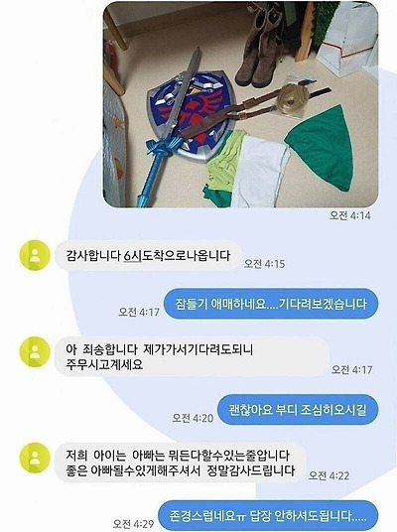Click the 오전 4:22 timestamp
Screen dimensions: 397x532
(x=329, y=475)
